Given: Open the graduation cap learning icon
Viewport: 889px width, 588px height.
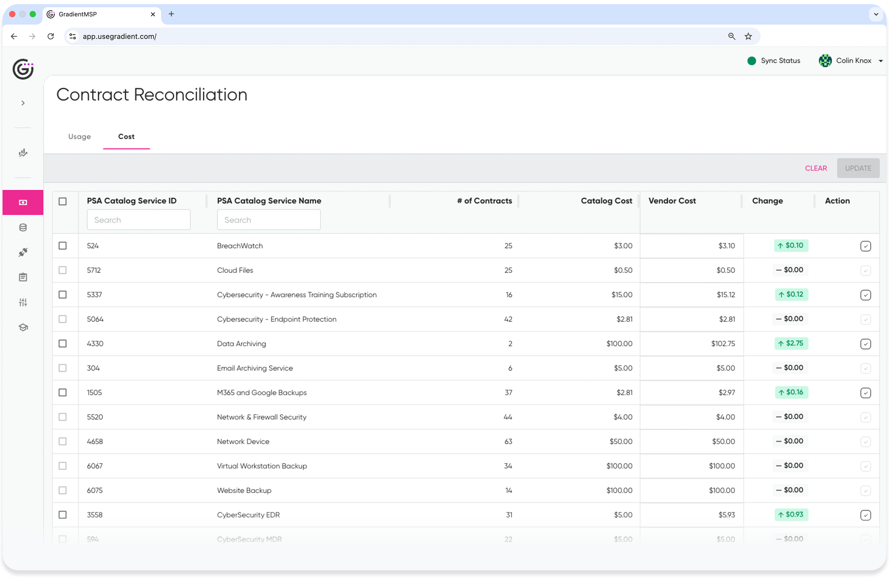Looking at the screenshot, I should coord(23,327).
